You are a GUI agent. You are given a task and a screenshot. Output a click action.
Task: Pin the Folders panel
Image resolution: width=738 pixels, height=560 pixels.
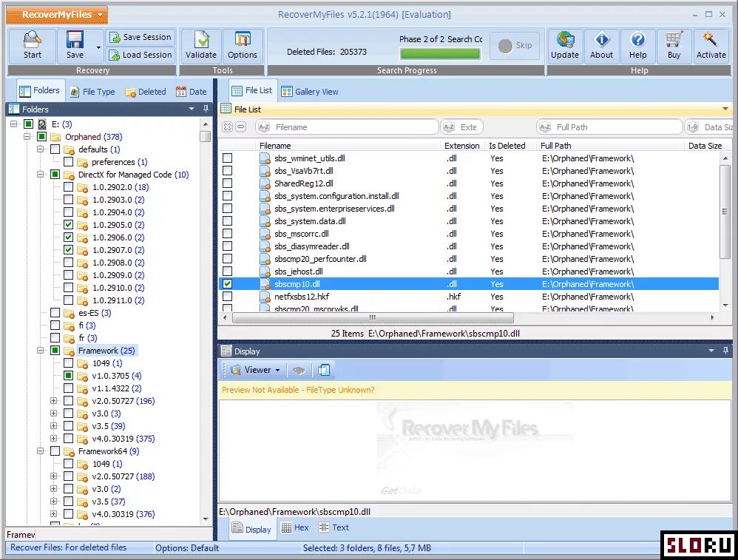click(x=206, y=109)
